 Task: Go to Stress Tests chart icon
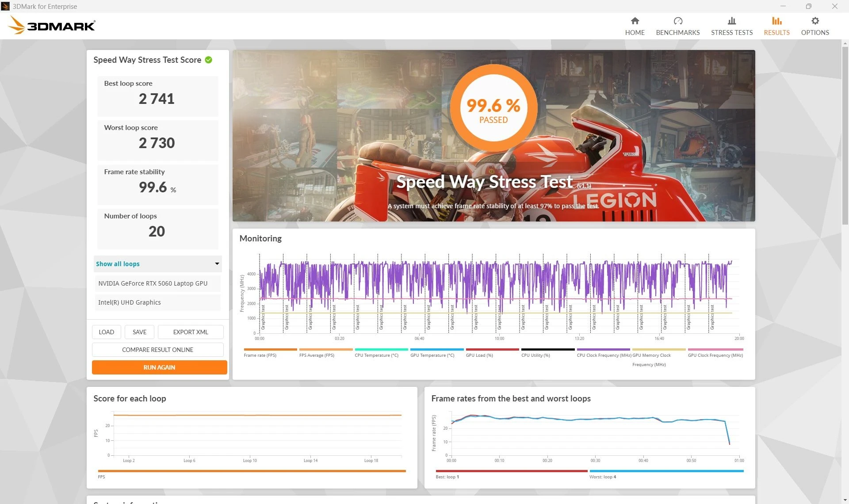731,21
